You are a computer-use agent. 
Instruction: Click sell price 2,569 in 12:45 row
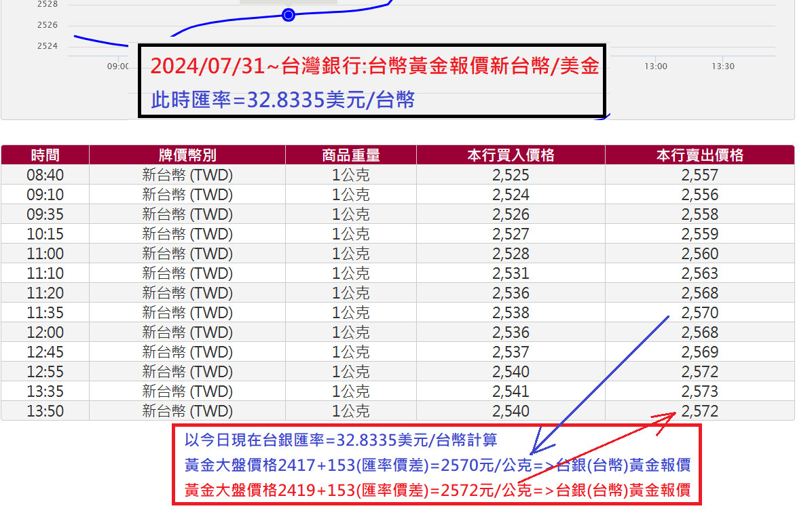click(699, 352)
